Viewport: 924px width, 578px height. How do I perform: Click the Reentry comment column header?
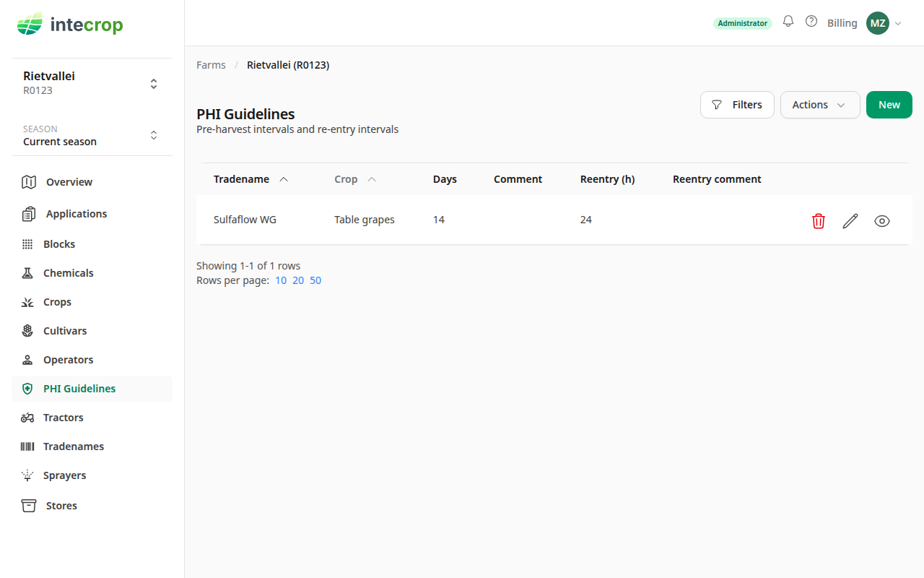pyautogui.click(x=717, y=179)
